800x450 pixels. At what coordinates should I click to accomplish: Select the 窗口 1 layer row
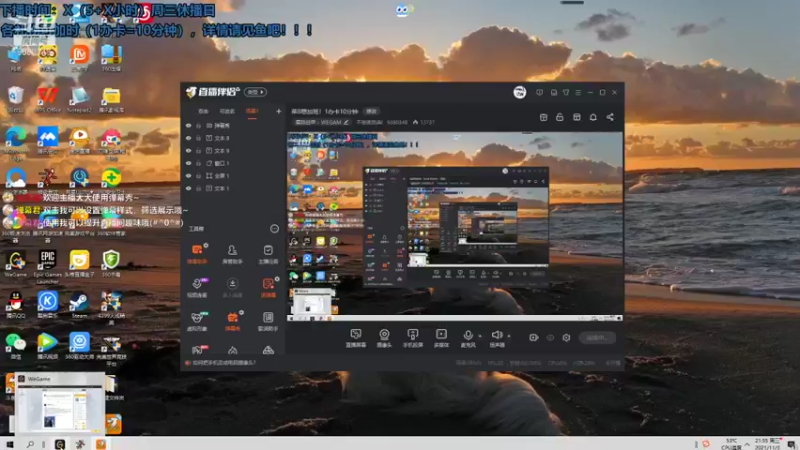233,163
